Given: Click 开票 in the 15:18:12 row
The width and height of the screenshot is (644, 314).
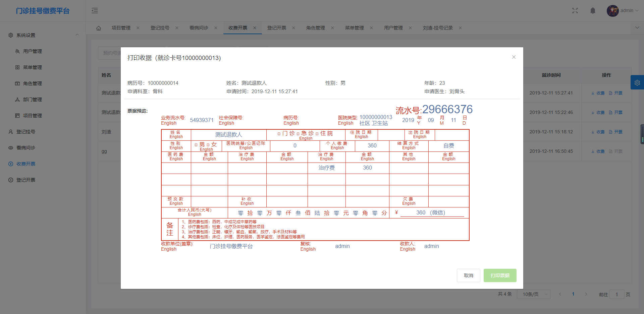Looking at the screenshot, I should coord(616,132).
